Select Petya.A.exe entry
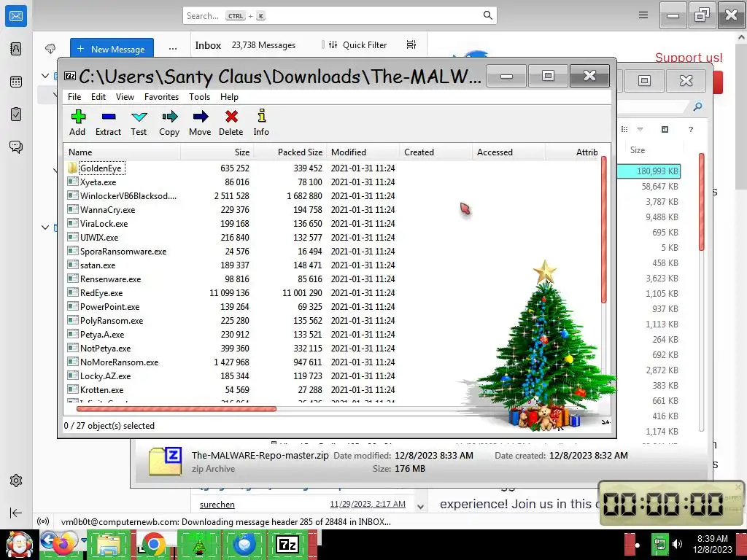The width and height of the screenshot is (747, 560). tap(102, 334)
